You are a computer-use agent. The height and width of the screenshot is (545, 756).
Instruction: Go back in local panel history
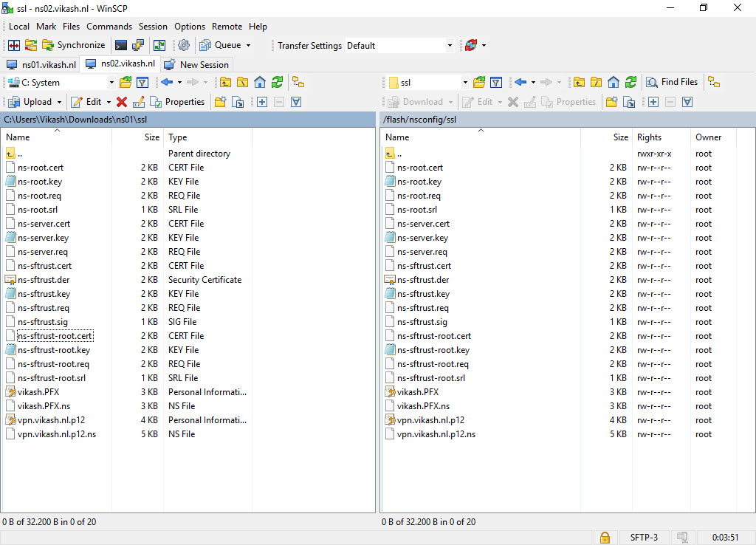(167, 83)
